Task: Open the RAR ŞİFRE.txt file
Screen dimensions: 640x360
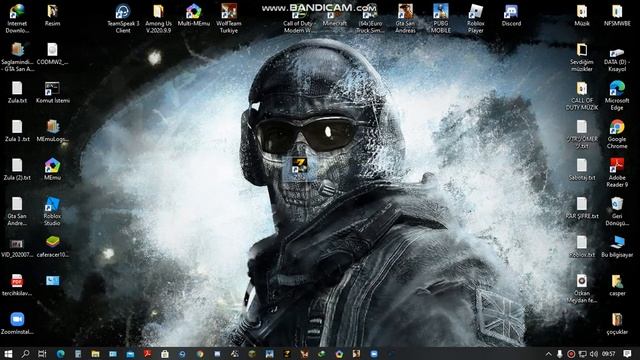Action: coord(582,208)
